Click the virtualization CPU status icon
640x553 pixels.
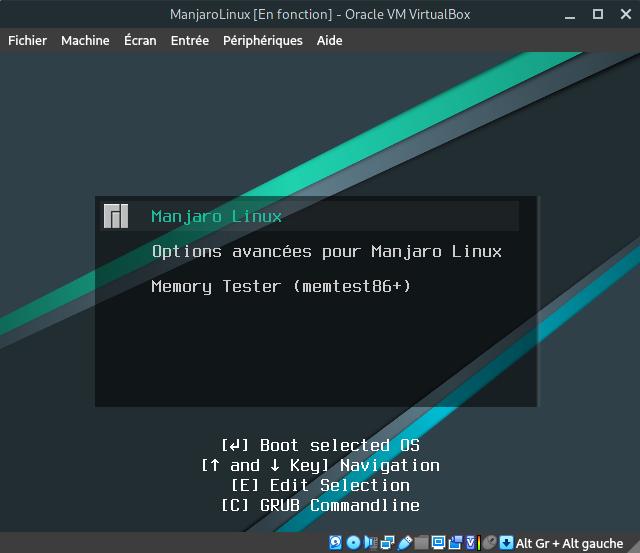click(473, 543)
